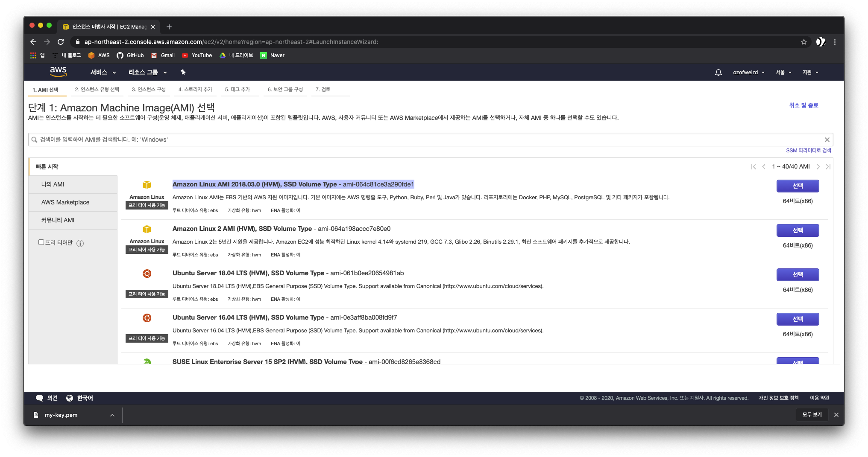Viewport: 868px width, 457px height.
Task: Click the 취소 및 종료 link
Action: 803,105
